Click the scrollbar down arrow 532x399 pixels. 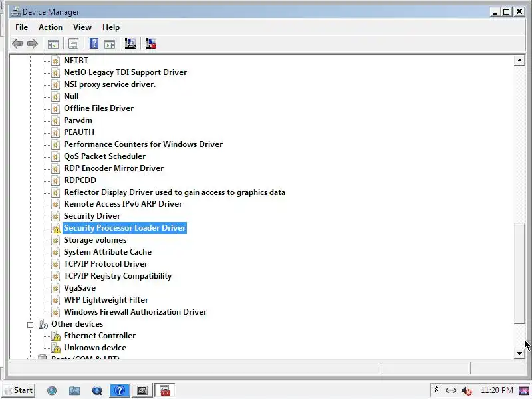519,354
